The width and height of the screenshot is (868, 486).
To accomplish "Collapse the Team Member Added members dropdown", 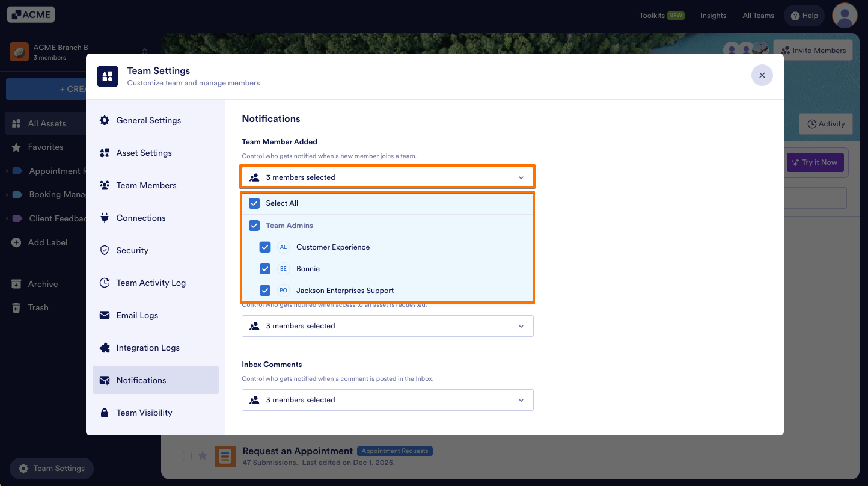I will 388,177.
